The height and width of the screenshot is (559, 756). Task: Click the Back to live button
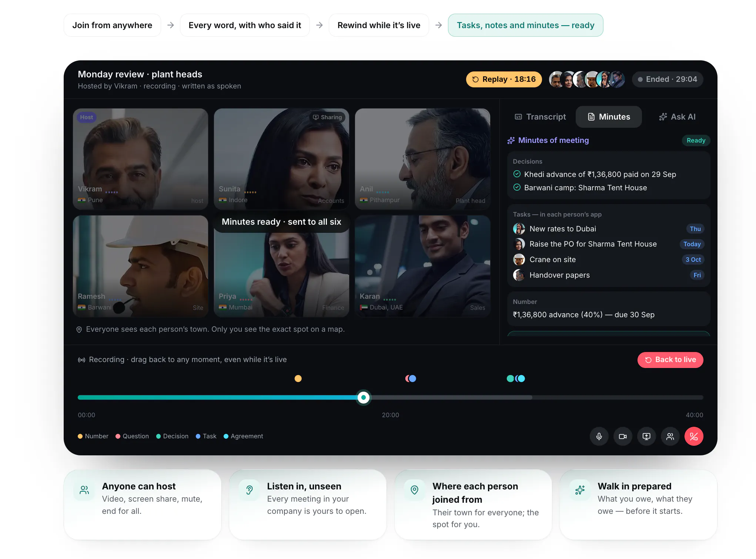(670, 360)
